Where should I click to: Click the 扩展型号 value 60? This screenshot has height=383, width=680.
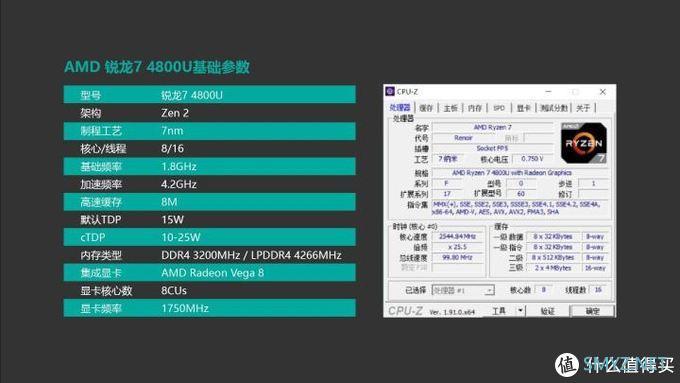521,194
